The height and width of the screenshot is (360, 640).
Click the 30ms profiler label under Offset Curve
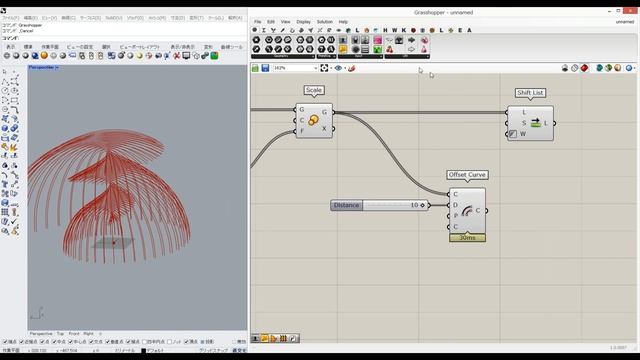point(467,238)
